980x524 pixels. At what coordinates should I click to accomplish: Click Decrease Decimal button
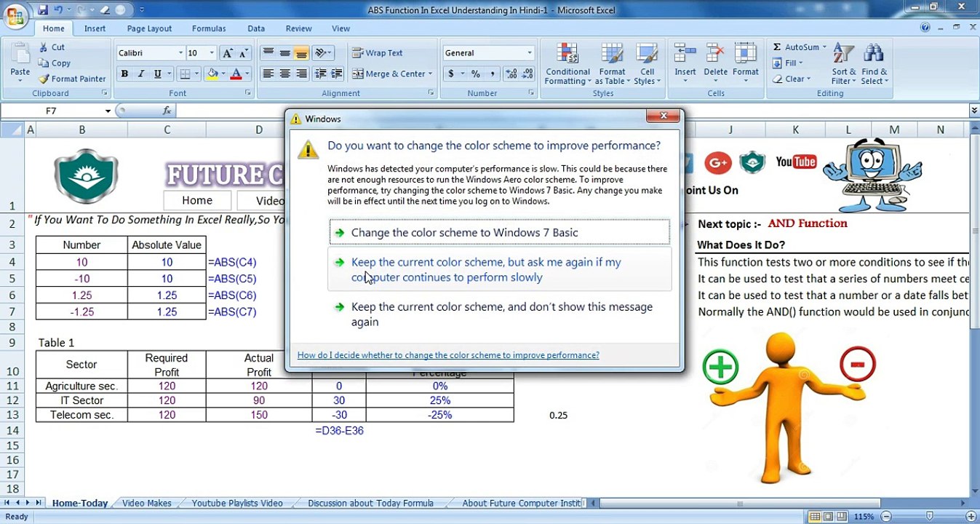click(x=527, y=74)
